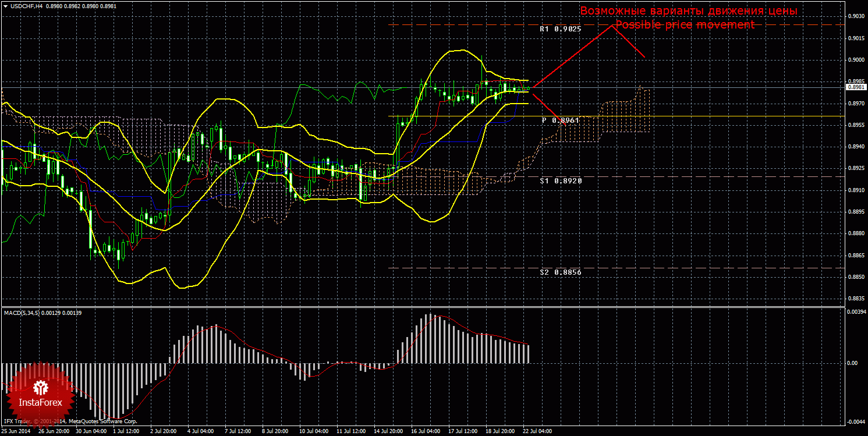Click 0.8925 on the price scale
868x436 pixels.
pyautogui.click(x=856, y=168)
